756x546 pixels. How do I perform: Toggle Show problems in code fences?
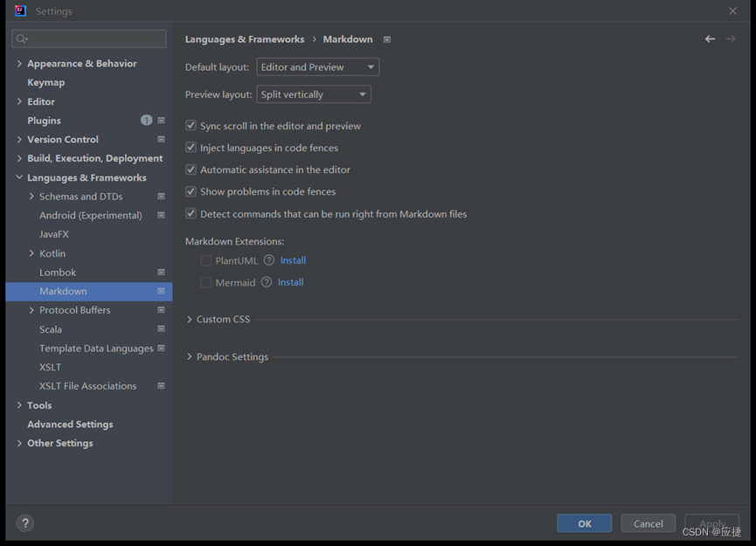tap(191, 191)
